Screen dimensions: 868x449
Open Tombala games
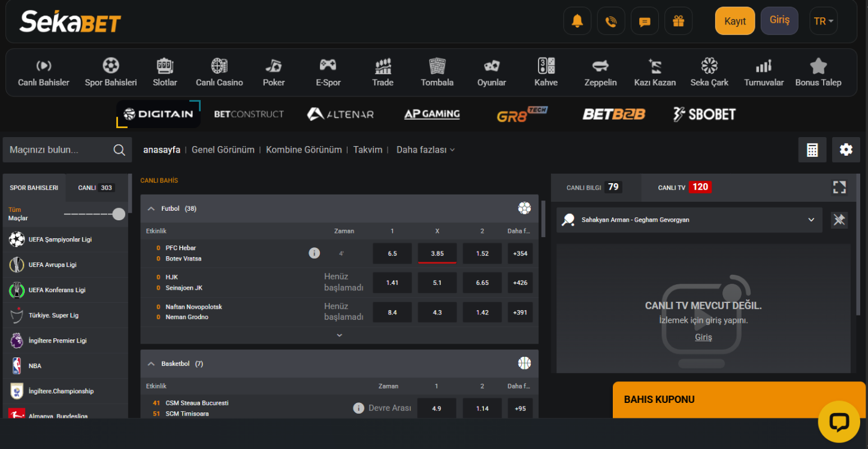coord(437,72)
